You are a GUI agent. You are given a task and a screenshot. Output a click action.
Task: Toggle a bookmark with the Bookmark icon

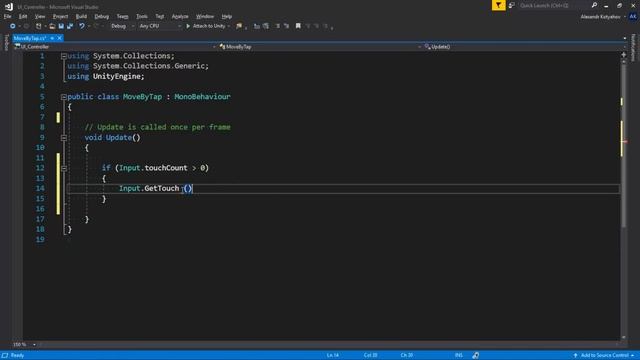(x=298, y=26)
